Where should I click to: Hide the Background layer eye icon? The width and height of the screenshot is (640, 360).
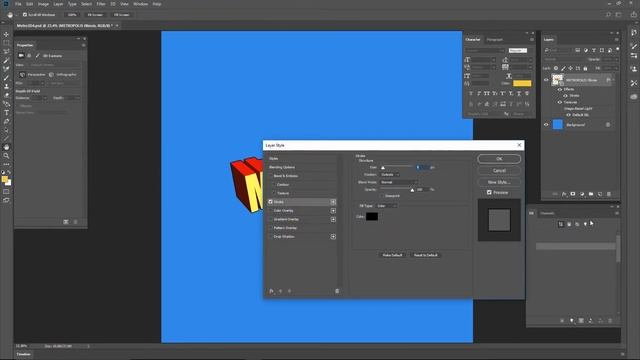546,125
